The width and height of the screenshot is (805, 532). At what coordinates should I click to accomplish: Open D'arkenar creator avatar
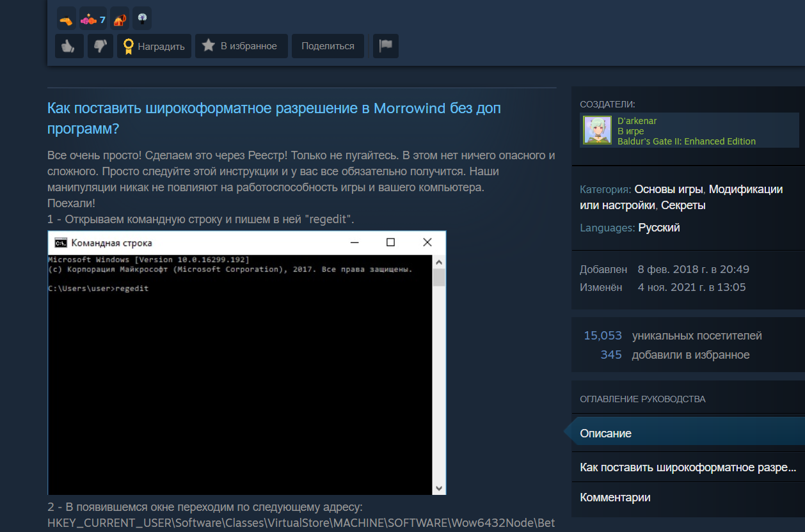(597, 130)
